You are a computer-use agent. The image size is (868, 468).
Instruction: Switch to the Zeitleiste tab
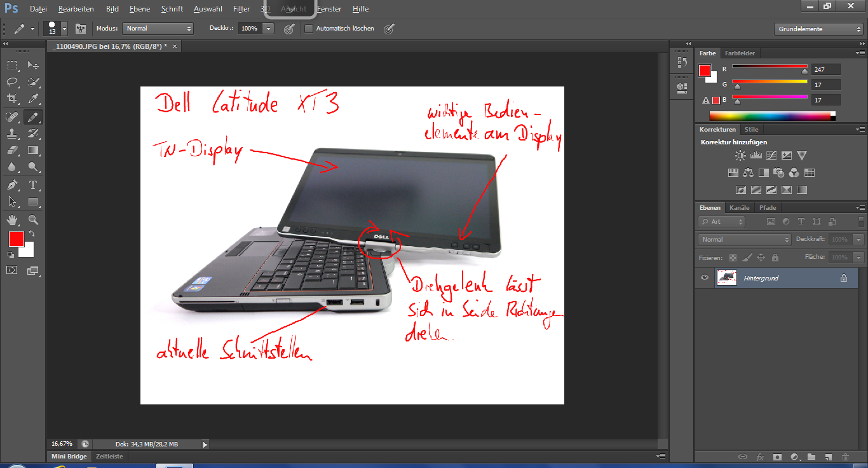pyautogui.click(x=109, y=457)
